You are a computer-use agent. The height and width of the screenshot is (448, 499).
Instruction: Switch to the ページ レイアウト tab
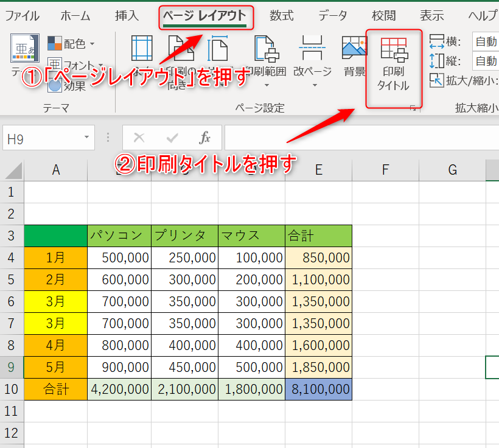(x=206, y=15)
